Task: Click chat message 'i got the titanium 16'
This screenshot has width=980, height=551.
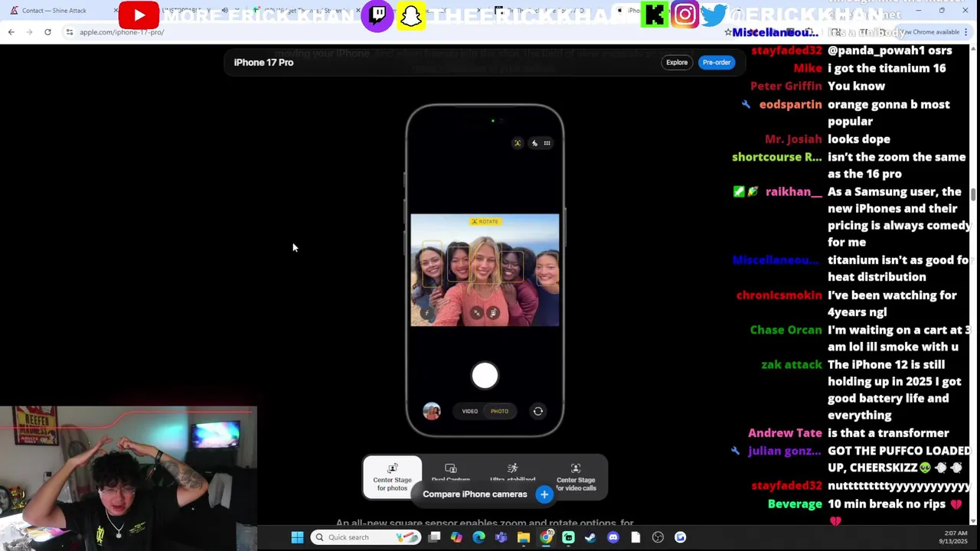Action: 887,69
